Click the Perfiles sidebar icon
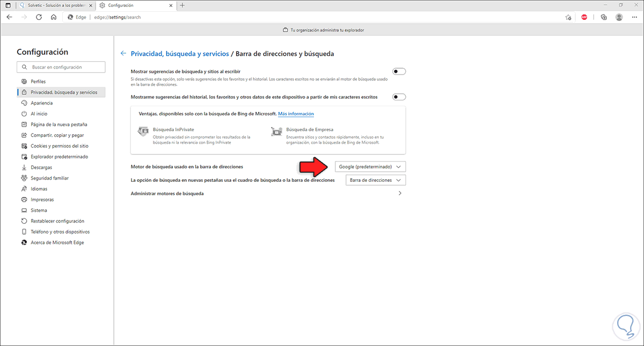 [x=24, y=82]
